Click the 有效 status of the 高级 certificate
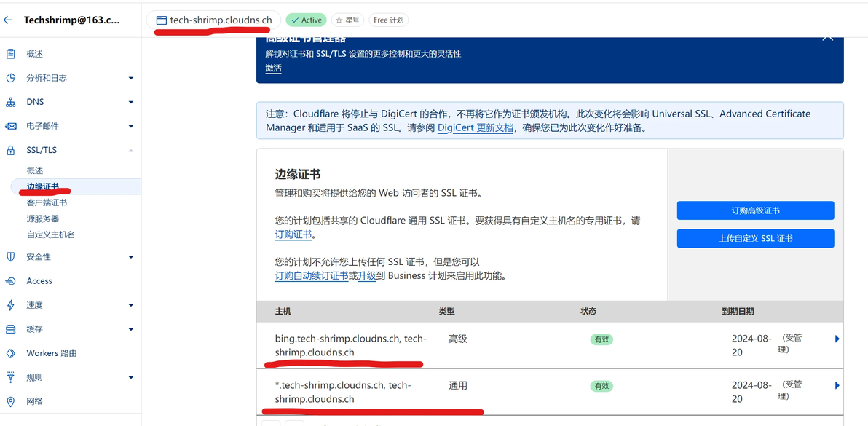 click(x=601, y=339)
